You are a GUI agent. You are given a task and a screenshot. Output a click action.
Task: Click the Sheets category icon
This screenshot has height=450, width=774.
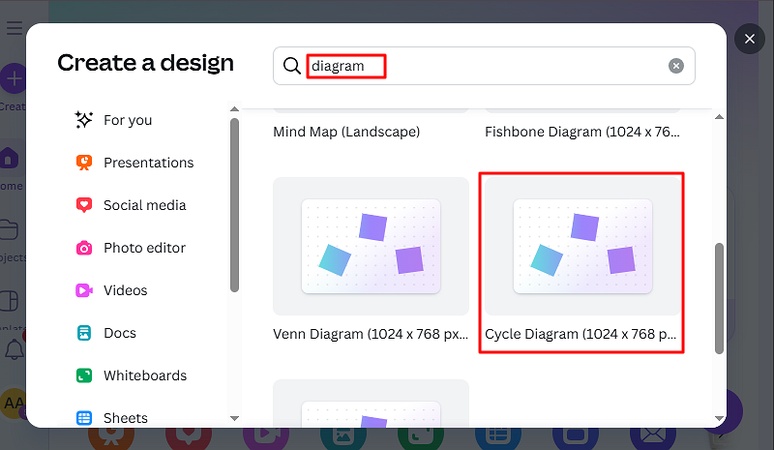click(84, 418)
